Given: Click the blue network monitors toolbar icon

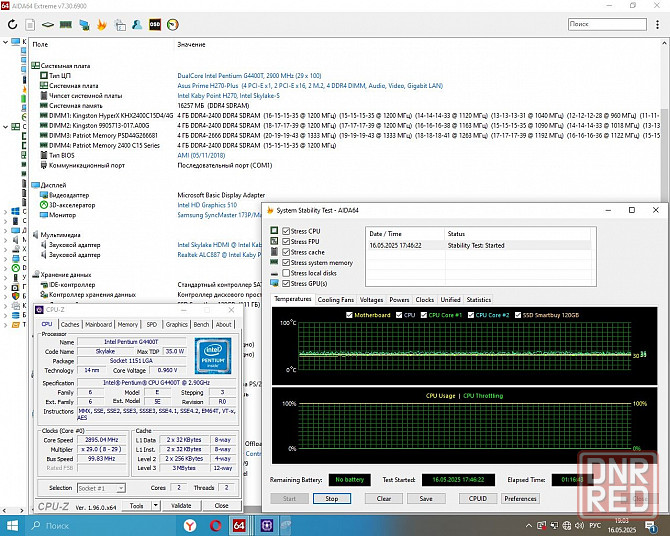Looking at the screenshot, I should pyautogui.click(x=84, y=25).
